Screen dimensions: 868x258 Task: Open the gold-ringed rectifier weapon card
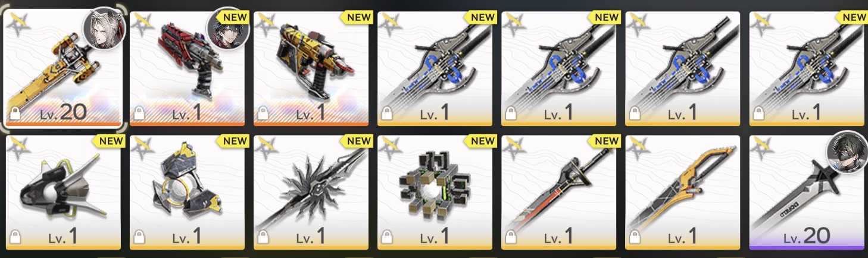click(187, 192)
